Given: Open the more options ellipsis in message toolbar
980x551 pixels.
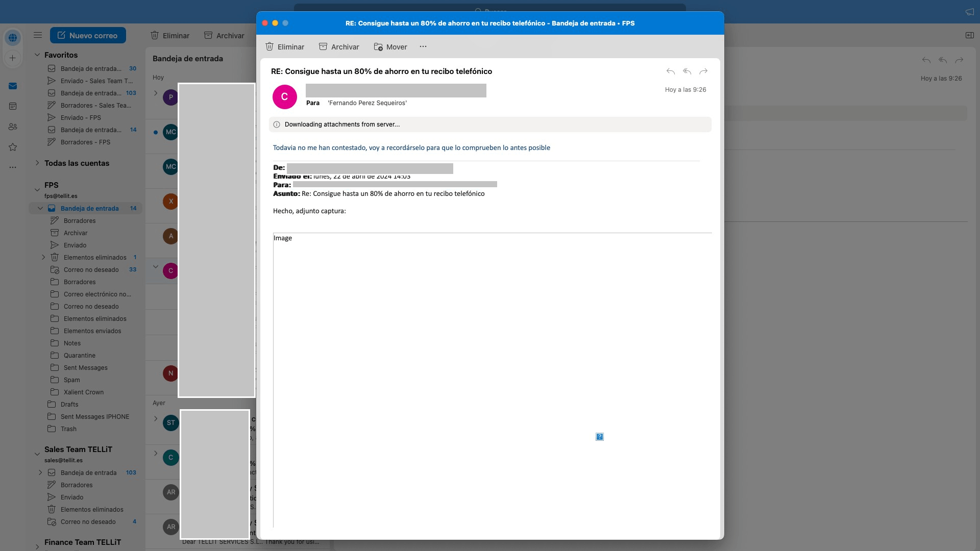Looking at the screenshot, I should (423, 46).
